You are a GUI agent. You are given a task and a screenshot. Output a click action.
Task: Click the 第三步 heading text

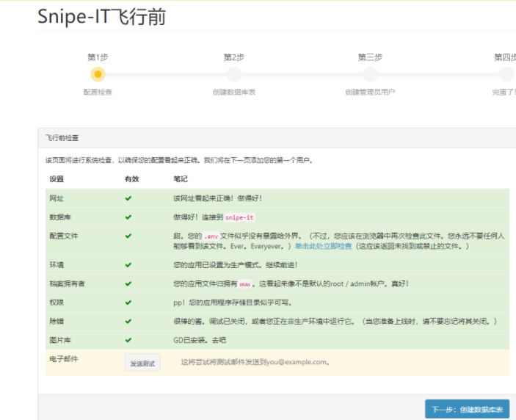370,57
